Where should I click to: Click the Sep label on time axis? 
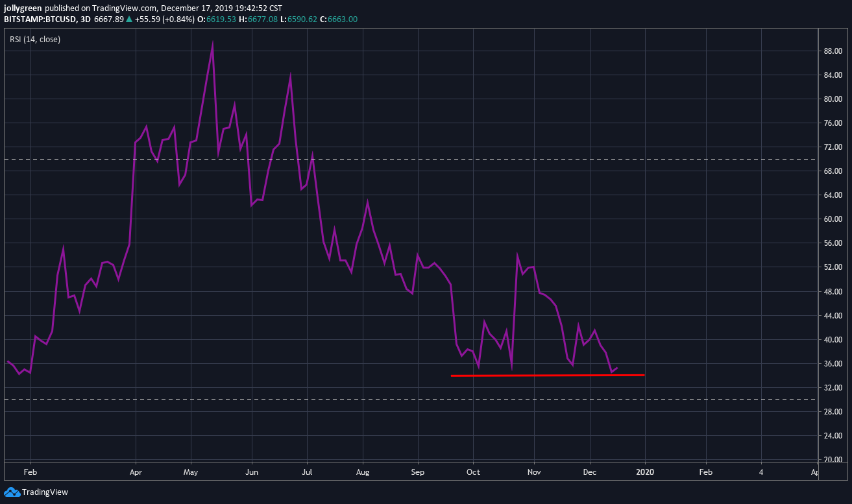point(418,472)
